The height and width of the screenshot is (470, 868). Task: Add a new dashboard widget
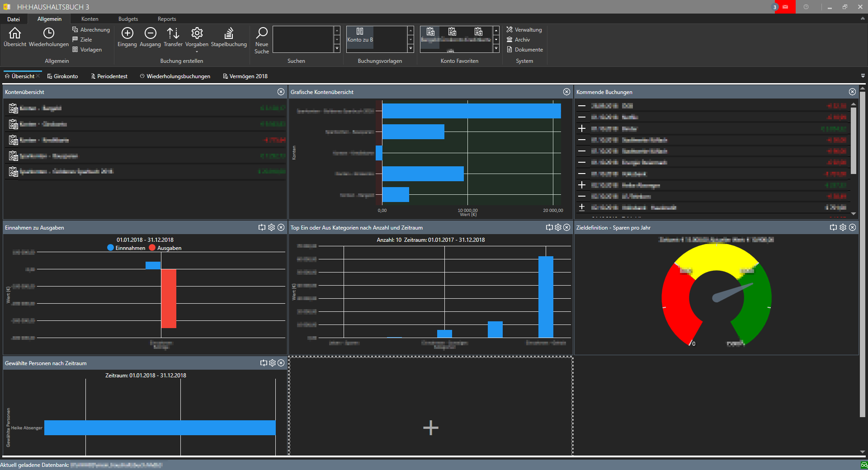[430, 428]
